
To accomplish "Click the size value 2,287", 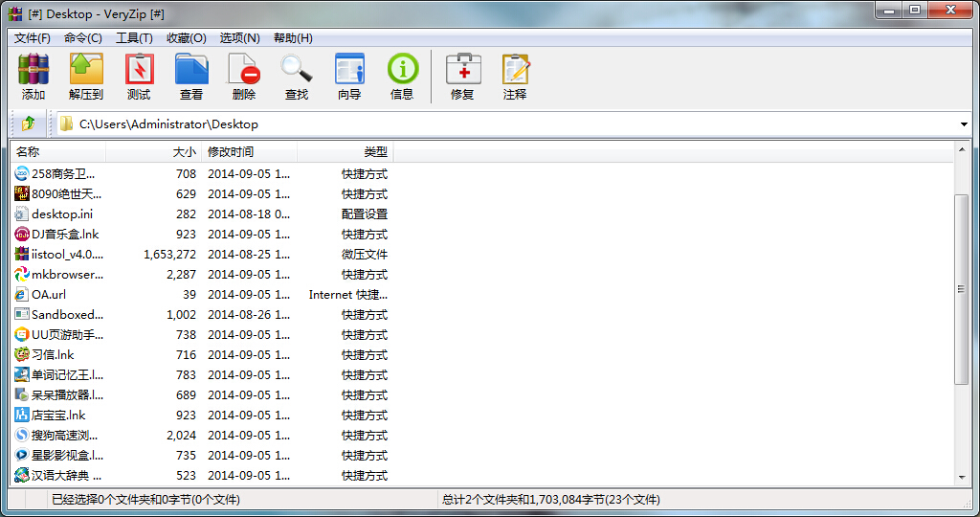I will tap(181, 275).
